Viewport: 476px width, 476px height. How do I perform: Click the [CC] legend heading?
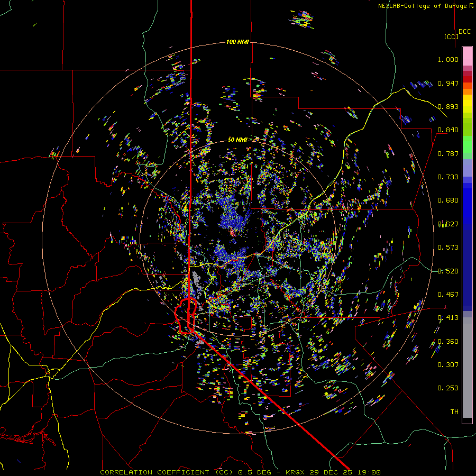(x=451, y=36)
